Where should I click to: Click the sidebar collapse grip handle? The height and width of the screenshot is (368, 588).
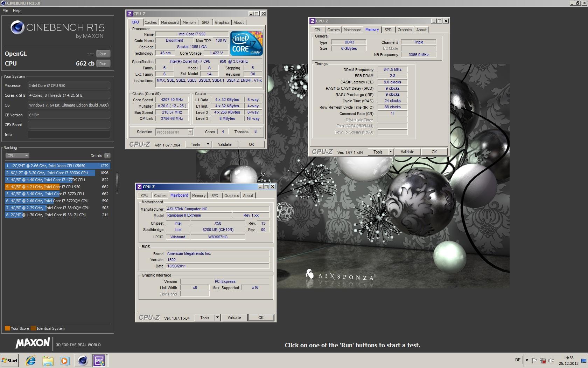coord(117,183)
